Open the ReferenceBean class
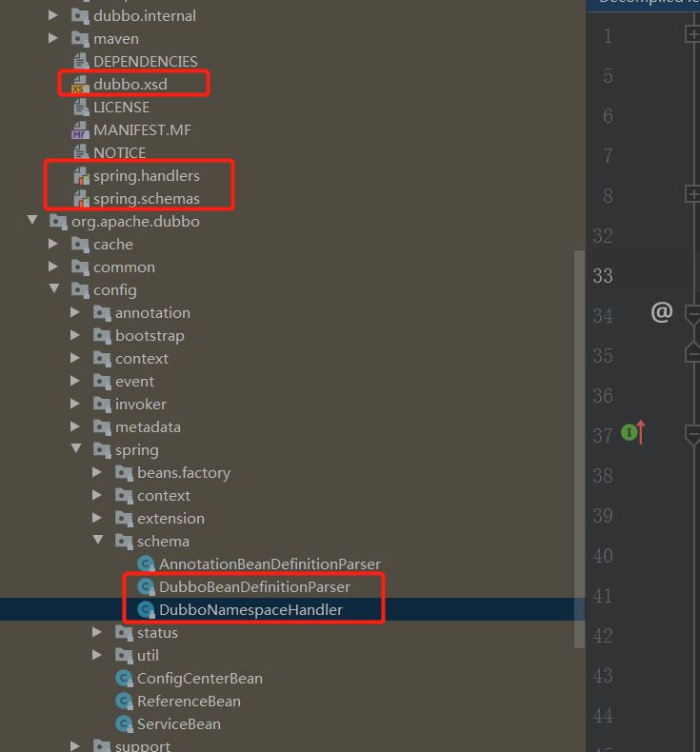Viewport: 700px width, 752px height. click(x=189, y=702)
